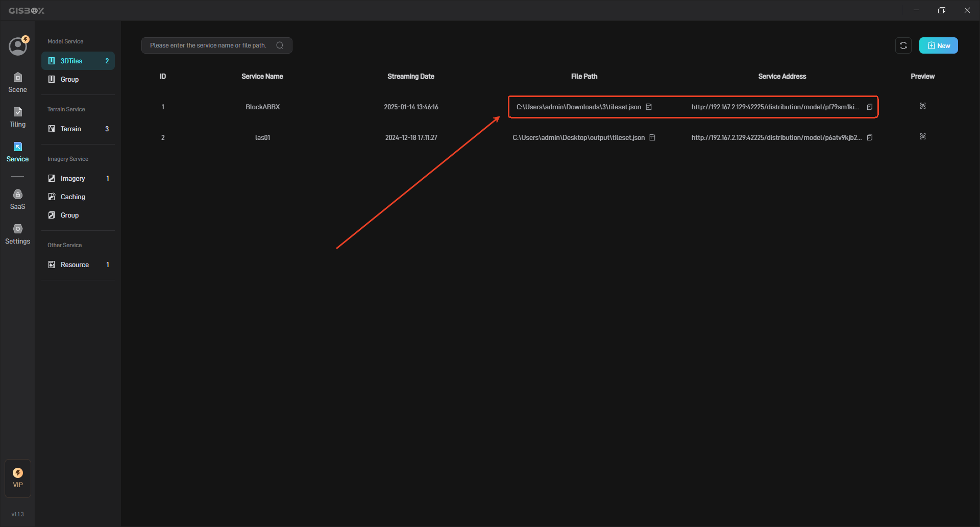Viewport: 980px width, 527px height.
Task: Preview the las01 service
Action: [x=923, y=136]
